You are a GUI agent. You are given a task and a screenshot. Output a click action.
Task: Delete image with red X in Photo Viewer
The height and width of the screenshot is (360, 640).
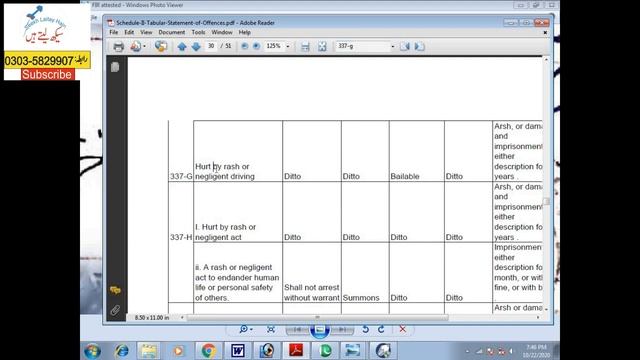click(x=402, y=329)
